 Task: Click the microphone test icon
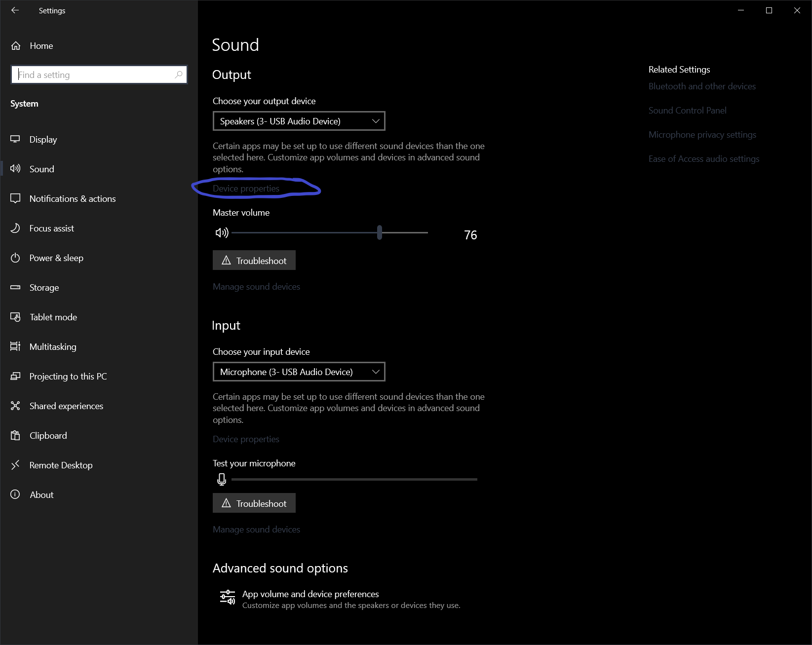(x=222, y=479)
